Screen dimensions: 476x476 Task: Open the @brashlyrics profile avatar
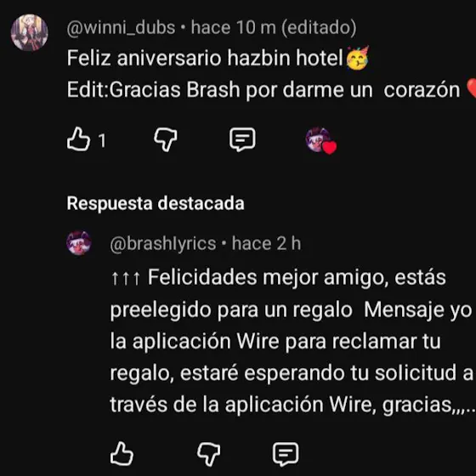pos(79,243)
